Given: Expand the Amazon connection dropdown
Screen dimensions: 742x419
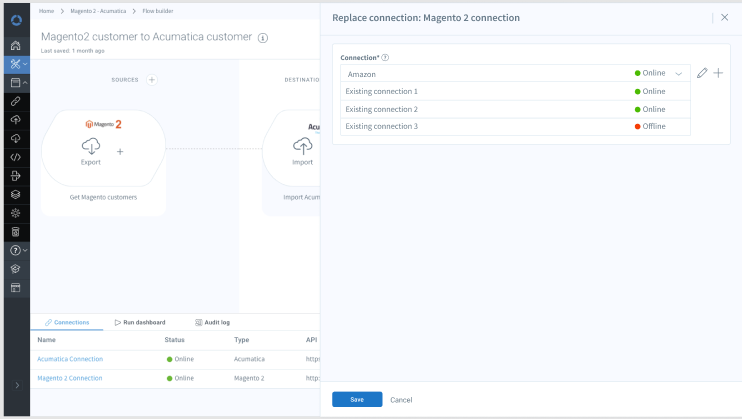Looking at the screenshot, I should 679,73.
